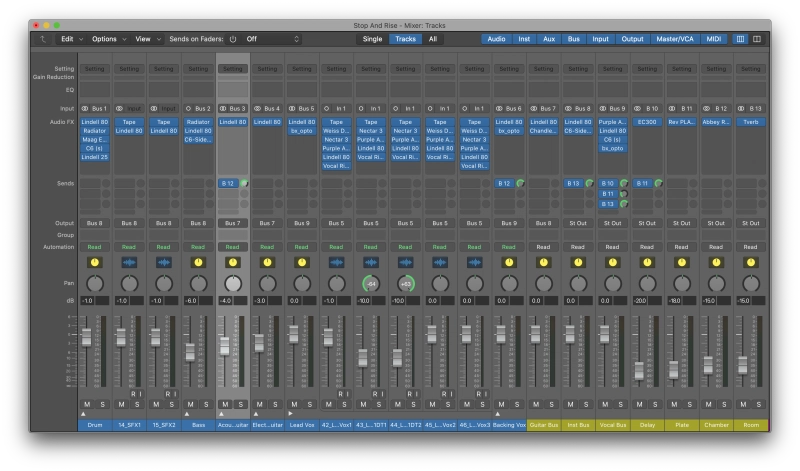The image size is (800, 471).
Task: Open the Bus 8 output menu on the Drum channel
Action: pos(95,223)
